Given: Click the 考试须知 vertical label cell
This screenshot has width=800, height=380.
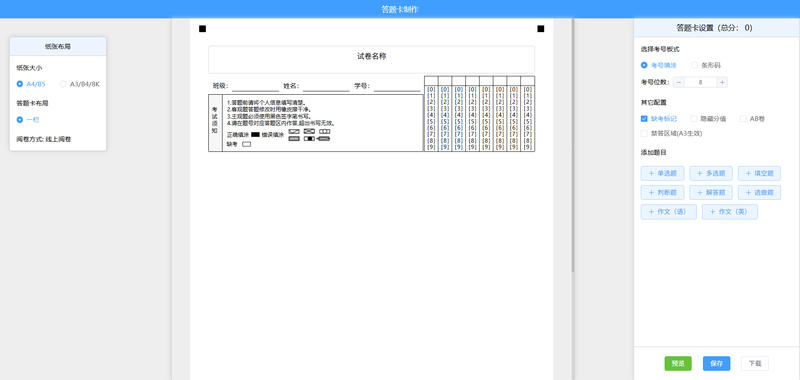Looking at the screenshot, I should pyautogui.click(x=215, y=123).
